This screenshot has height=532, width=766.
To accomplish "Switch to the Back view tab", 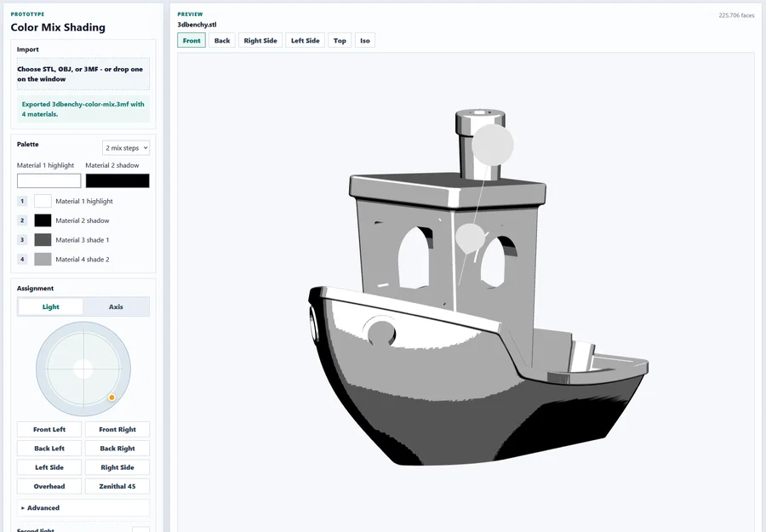I will click(x=222, y=41).
